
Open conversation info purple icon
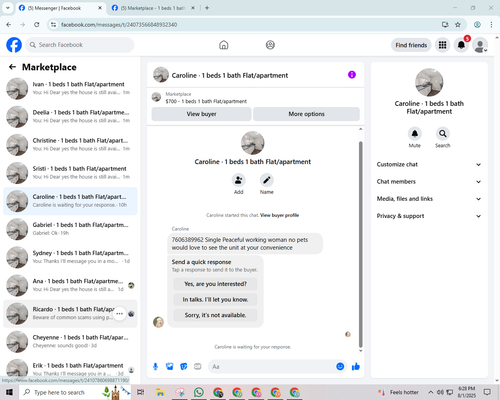pos(352,75)
